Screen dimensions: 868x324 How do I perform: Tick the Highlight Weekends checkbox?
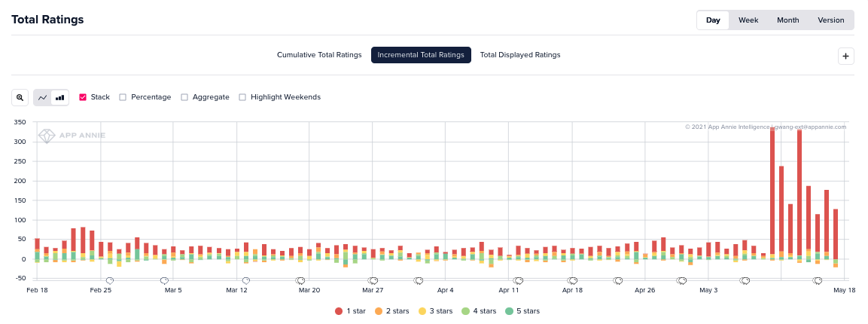(242, 97)
